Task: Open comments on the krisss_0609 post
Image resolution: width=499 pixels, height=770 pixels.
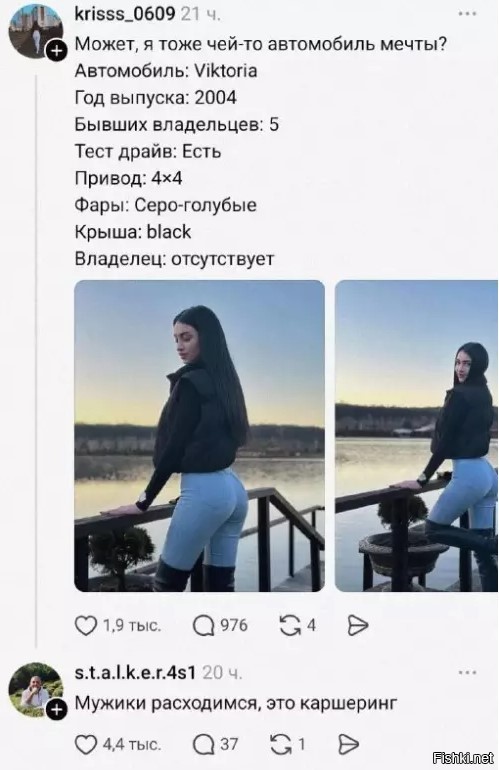Action: (x=203, y=626)
